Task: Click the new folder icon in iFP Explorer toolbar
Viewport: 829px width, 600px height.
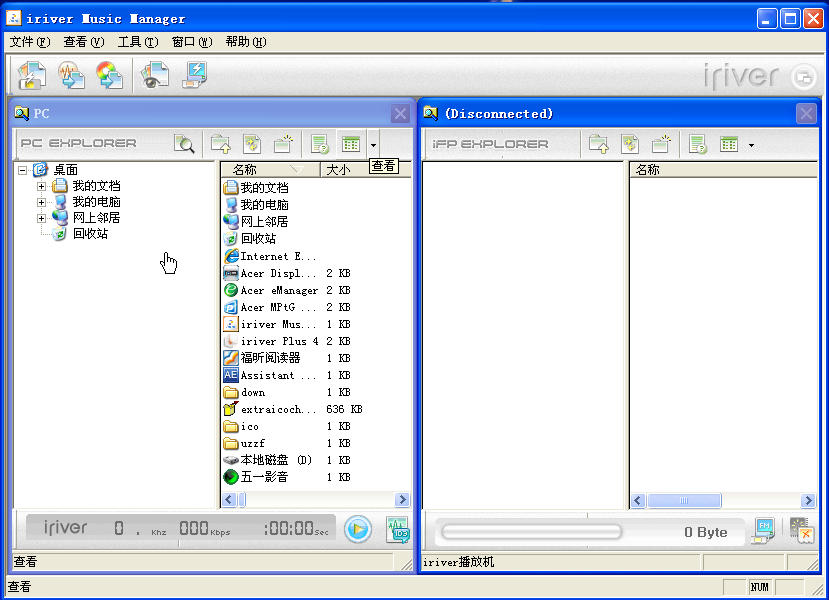Action: tap(661, 143)
